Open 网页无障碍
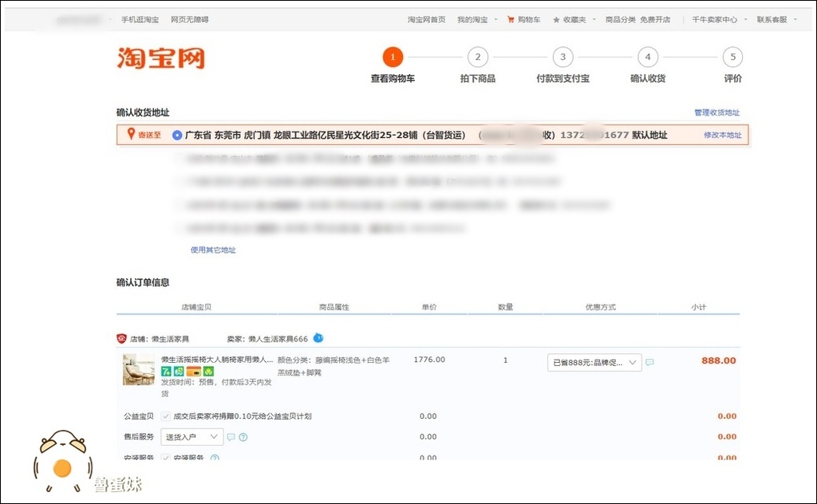The width and height of the screenshot is (817, 504). tap(190, 20)
